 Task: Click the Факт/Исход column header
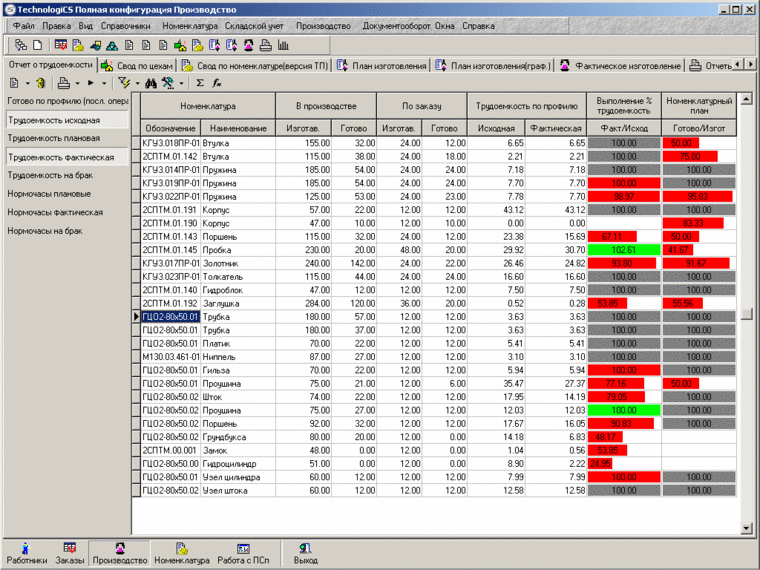pyautogui.click(x=624, y=128)
